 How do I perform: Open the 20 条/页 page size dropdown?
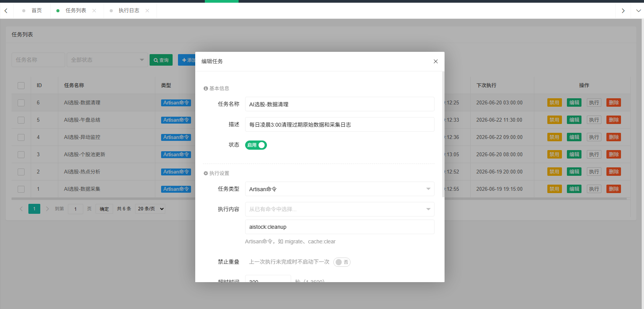[x=150, y=209]
